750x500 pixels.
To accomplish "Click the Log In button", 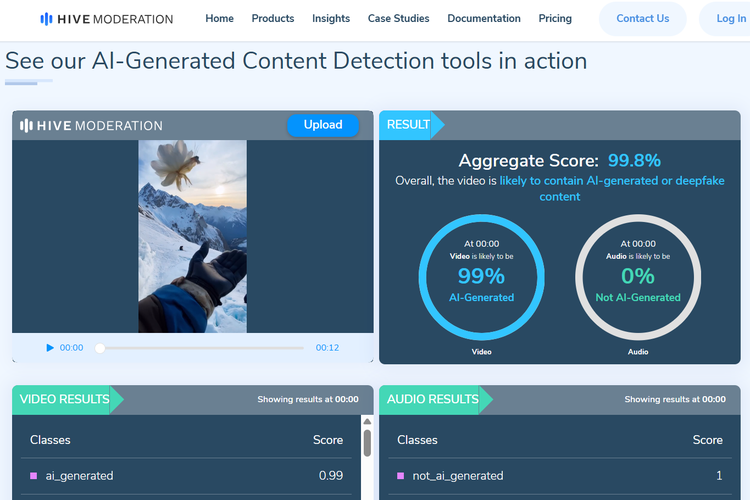I will (x=730, y=19).
